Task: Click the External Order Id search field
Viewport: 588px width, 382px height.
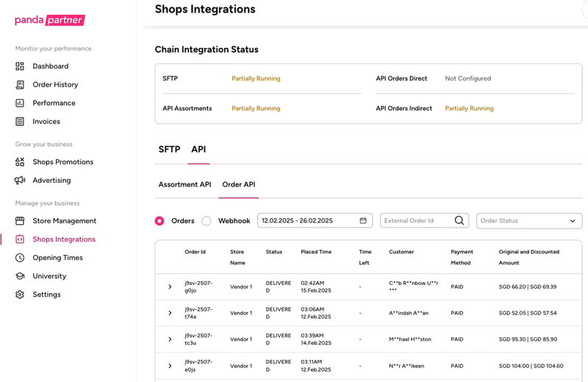Action: tap(415, 220)
